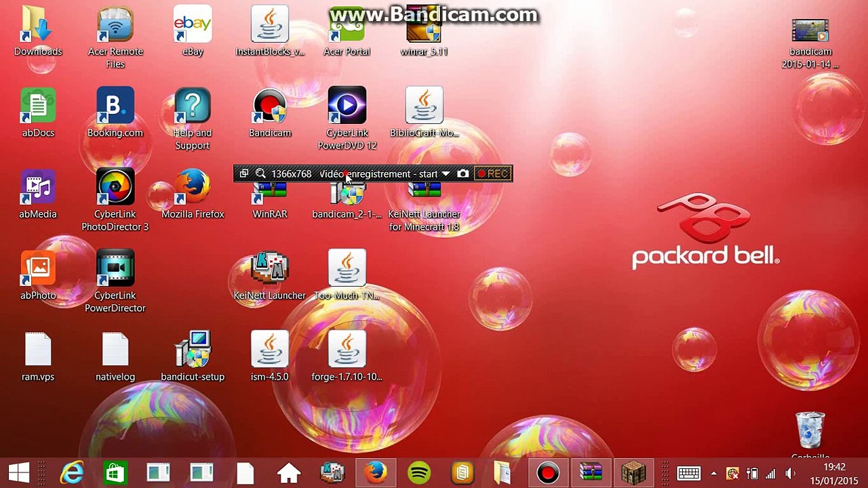Click the white home icon in taskbar
Viewport: 868px width, 488px height.
point(289,473)
